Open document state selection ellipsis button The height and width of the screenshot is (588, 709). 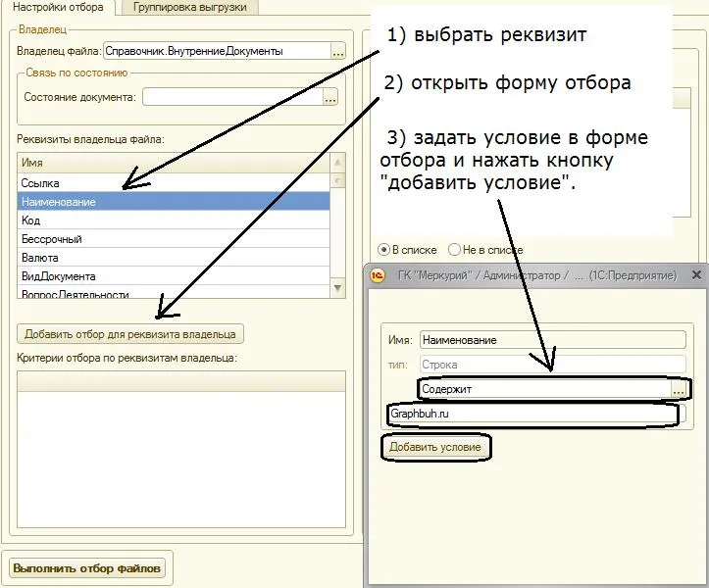[x=330, y=97]
